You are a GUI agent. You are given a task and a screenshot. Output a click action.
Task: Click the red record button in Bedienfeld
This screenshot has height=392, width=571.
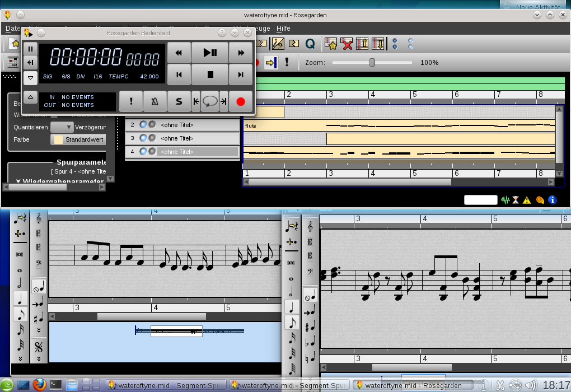coord(240,102)
